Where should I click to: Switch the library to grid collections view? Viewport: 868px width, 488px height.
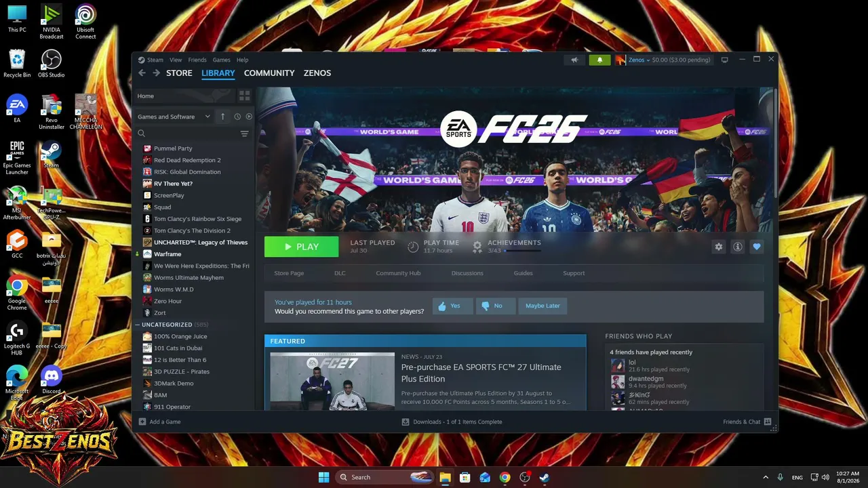[244, 96]
